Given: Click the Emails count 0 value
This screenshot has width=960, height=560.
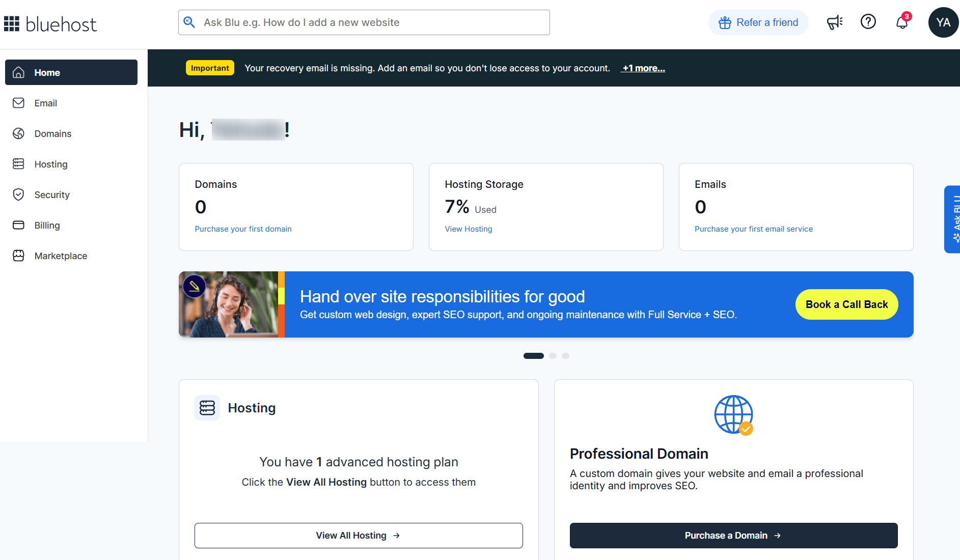Looking at the screenshot, I should pyautogui.click(x=701, y=207).
